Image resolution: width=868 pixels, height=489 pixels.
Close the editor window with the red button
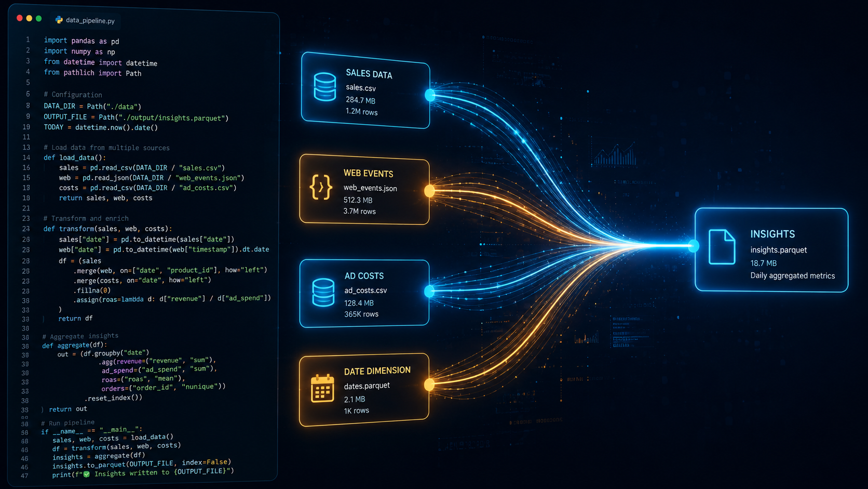pos(20,18)
